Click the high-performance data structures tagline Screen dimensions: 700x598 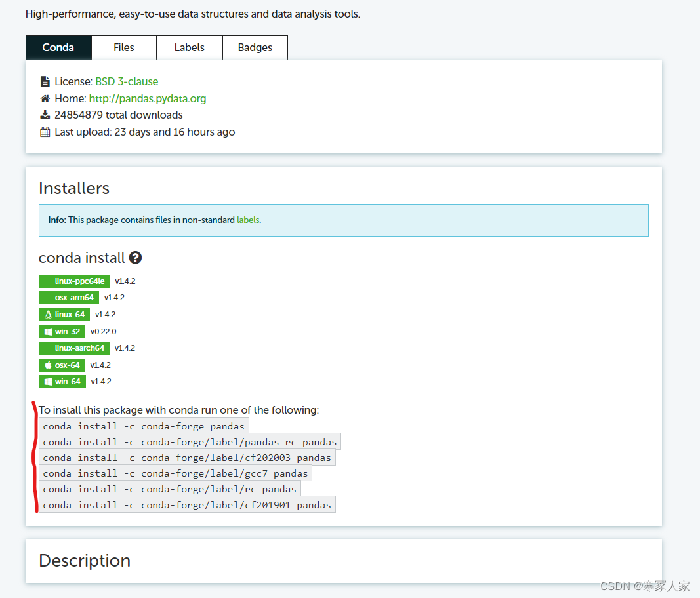pos(193,14)
